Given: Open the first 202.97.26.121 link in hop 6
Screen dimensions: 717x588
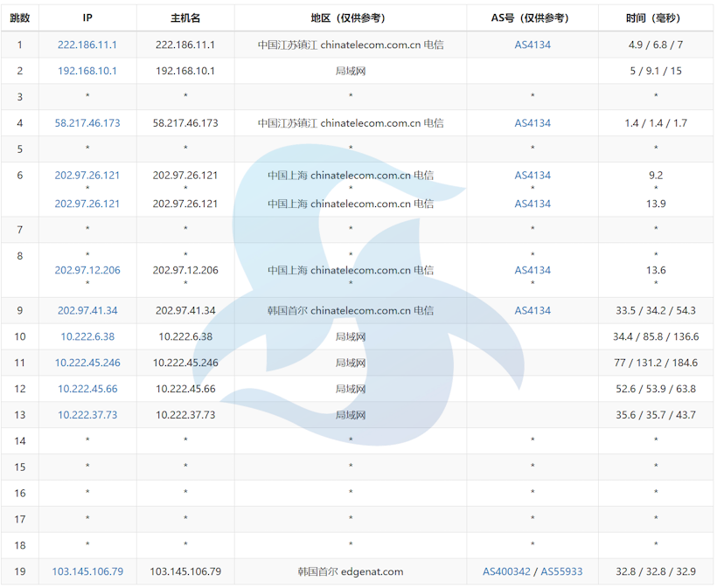Looking at the screenshot, I should [x=87, y=175].
